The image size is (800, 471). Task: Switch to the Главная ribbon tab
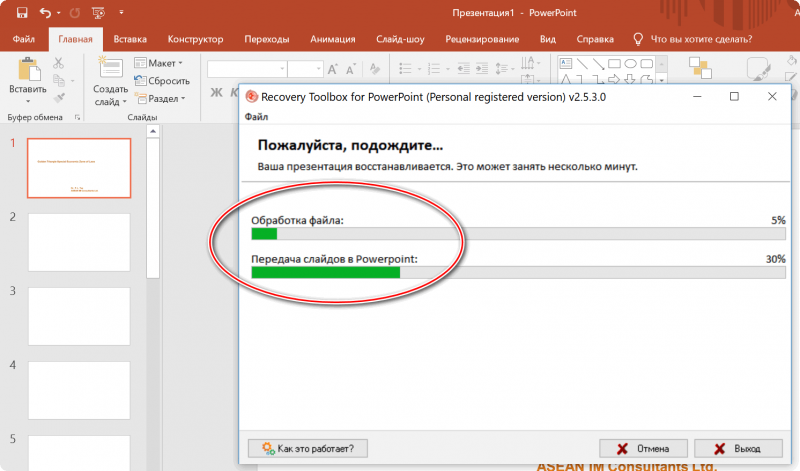pos(76,39)
